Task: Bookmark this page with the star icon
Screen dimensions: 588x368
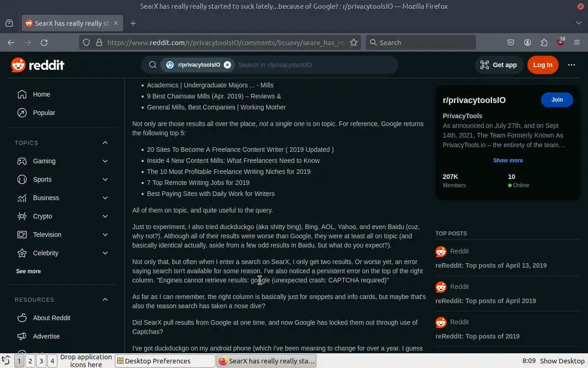Action: click(x=354, y=42)
